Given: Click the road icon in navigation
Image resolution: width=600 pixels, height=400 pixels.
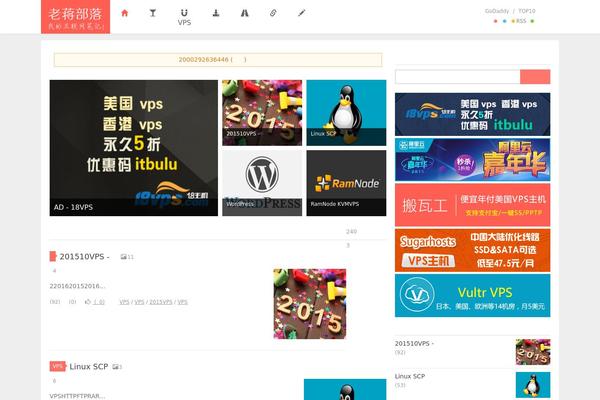Looking at the screenshot, I should click(245, 13).
